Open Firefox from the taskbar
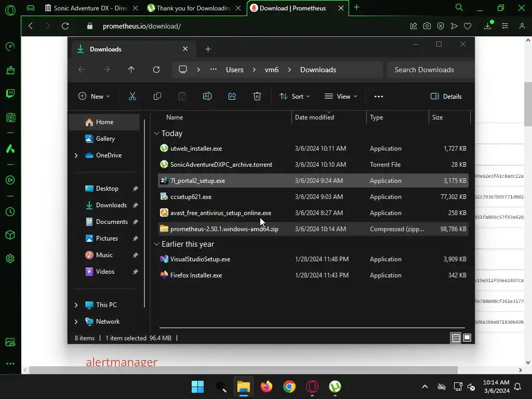Screen dimensions: 532x399 267,387
